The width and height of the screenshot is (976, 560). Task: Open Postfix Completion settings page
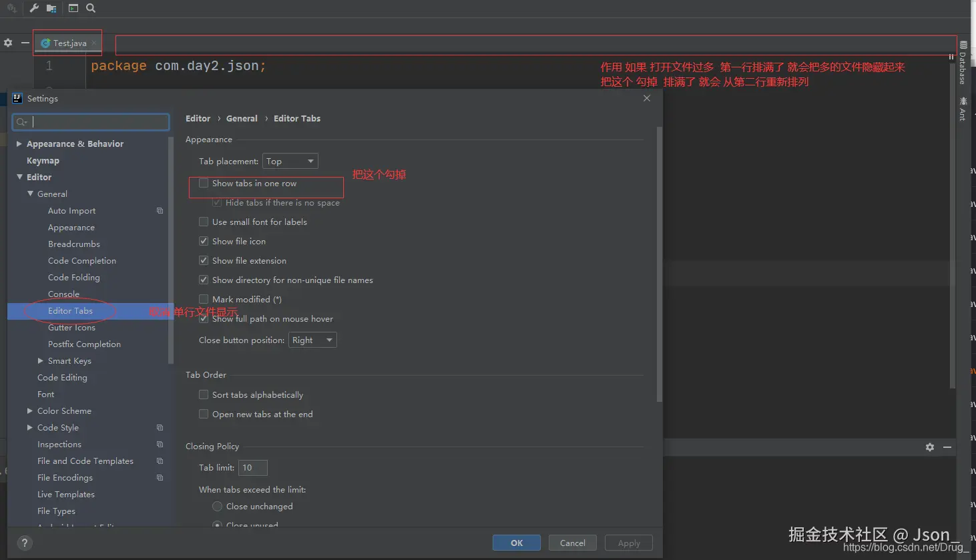click(84, 344)
